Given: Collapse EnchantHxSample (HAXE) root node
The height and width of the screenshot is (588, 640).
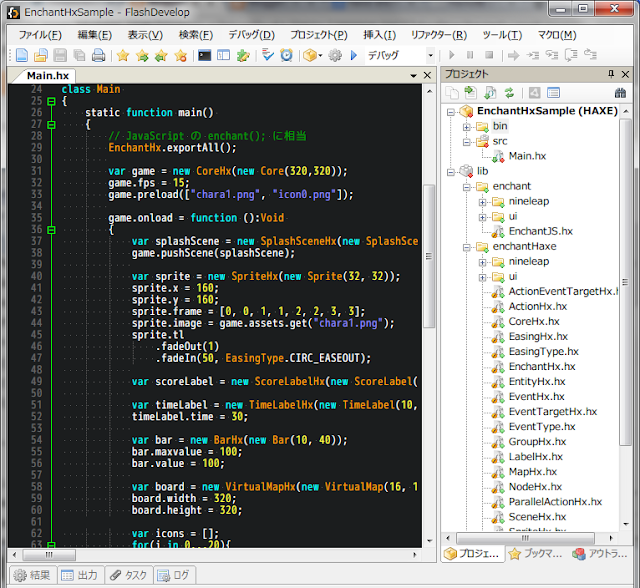Looking at the screenshot, I should click(450, 112).
